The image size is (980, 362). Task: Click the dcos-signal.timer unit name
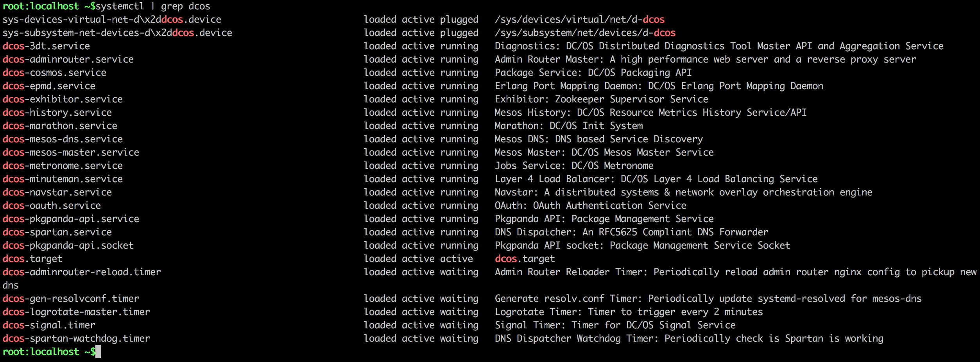click(x=49, y=325)
